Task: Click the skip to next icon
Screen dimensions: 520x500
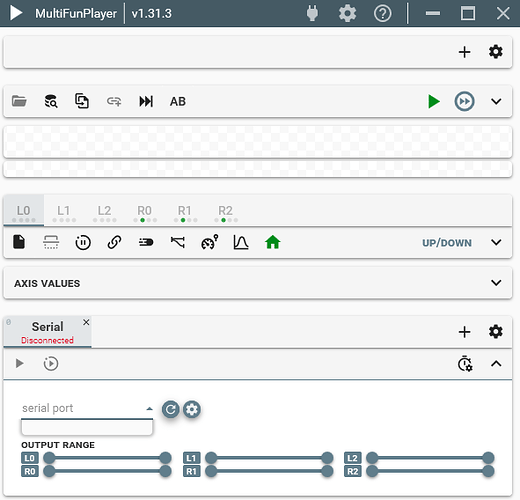Action: tap(146, 101)
